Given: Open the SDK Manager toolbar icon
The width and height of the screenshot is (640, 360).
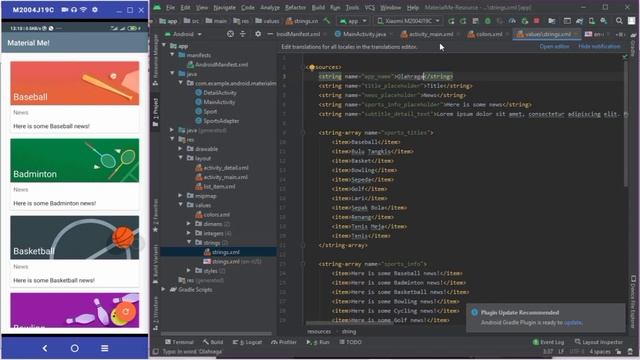Looking at the screenshot, I should tap(603, 20).
